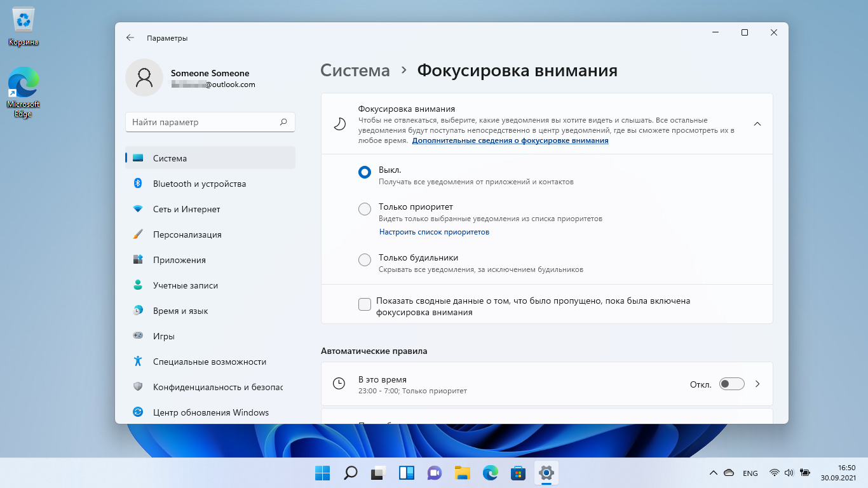
Task: Click the clock icon of В это время
Action: (339, 384)
